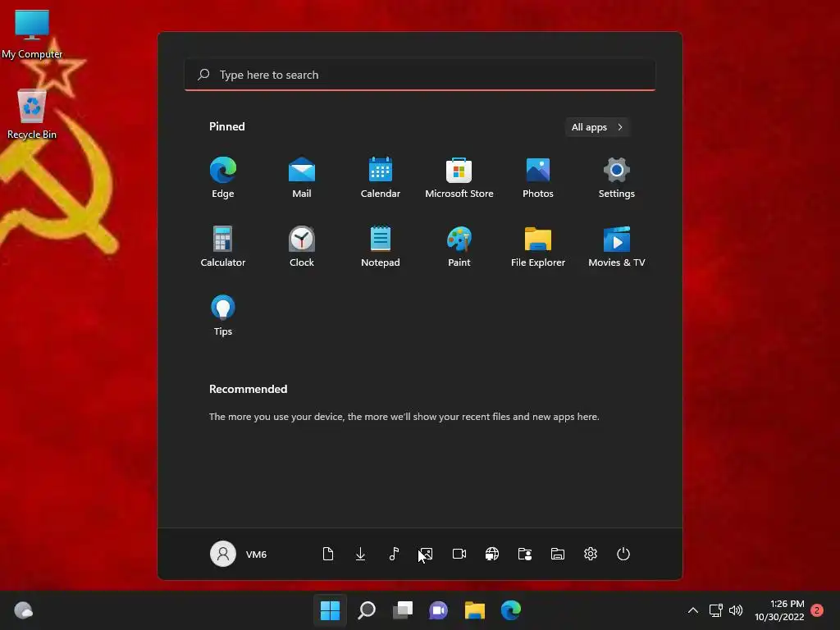Open File Explorer icon in Start footer
This screenshot has height=630, width=840.
558,554
